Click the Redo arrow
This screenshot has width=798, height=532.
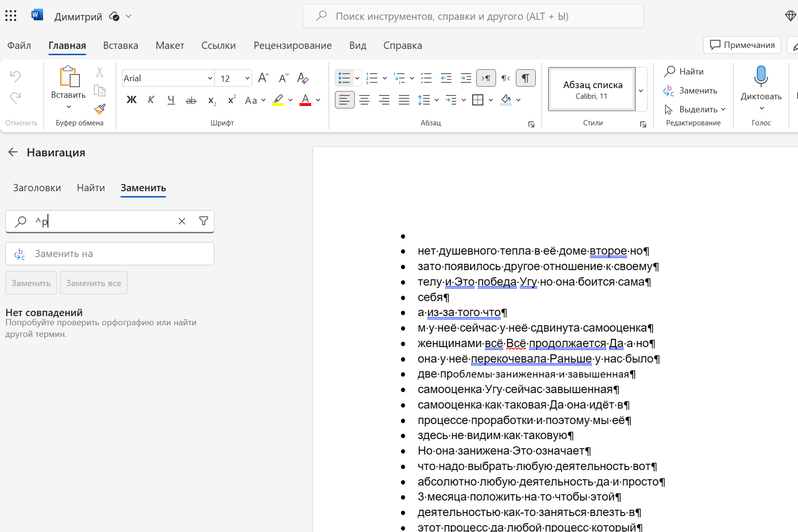tap(15, 98)
